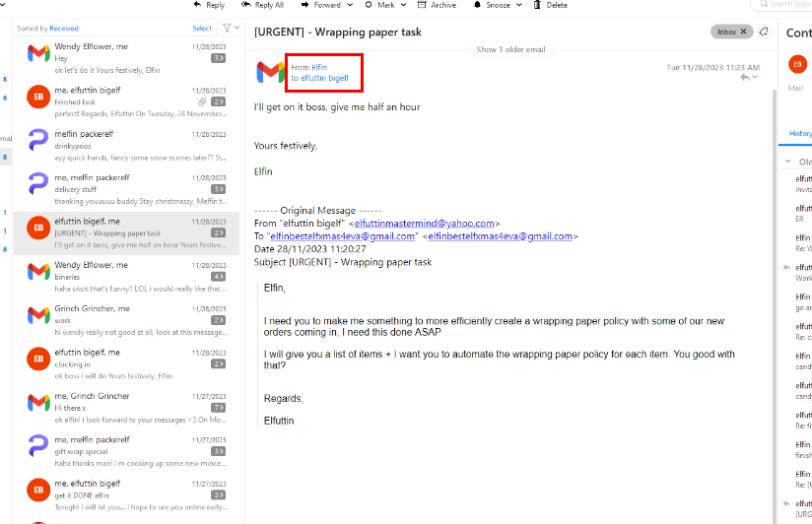This screenshot has width=812, height=524.
Task: Open the Snooze dropdown arrow
Action: point(519,5)
